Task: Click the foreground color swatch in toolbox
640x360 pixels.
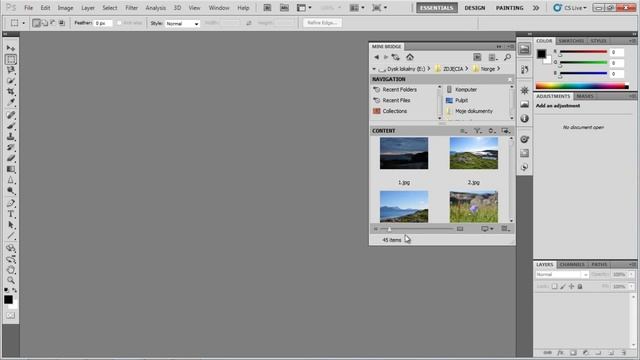Action: [x=8, y=300]
